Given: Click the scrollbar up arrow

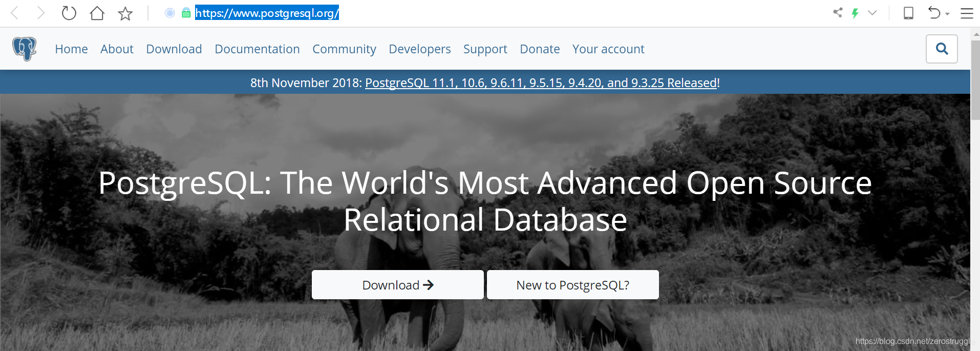Looking at the screenshot, I should (x=976, y=34).
